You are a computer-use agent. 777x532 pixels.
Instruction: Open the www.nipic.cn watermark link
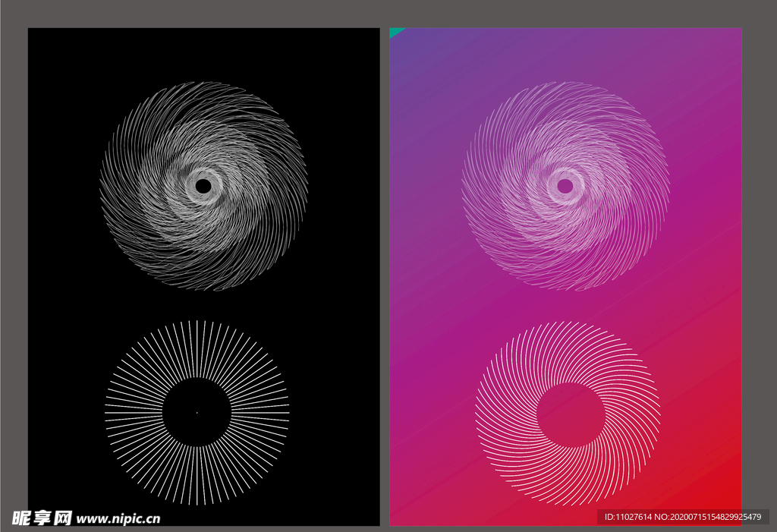coord(119,519)
